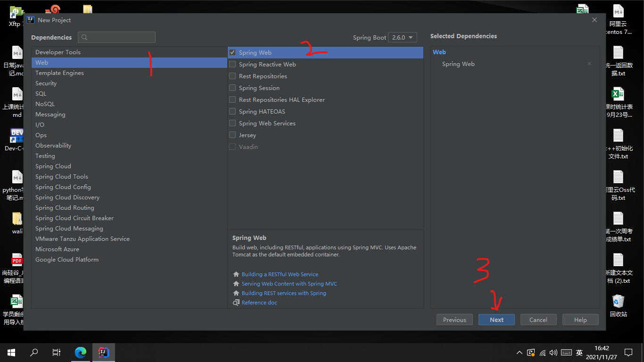644x362 pixels.
Task: Open Windows taskbar search
Action: (x=34, y=353)
